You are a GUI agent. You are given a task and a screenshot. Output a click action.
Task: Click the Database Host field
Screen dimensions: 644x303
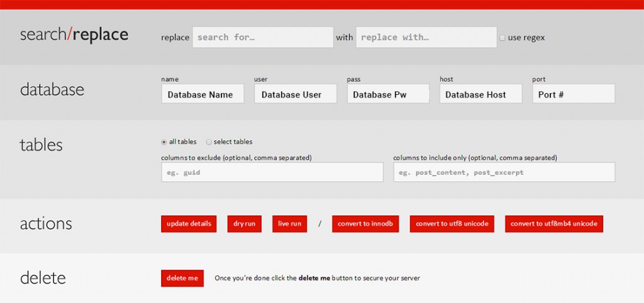point(480,94)
